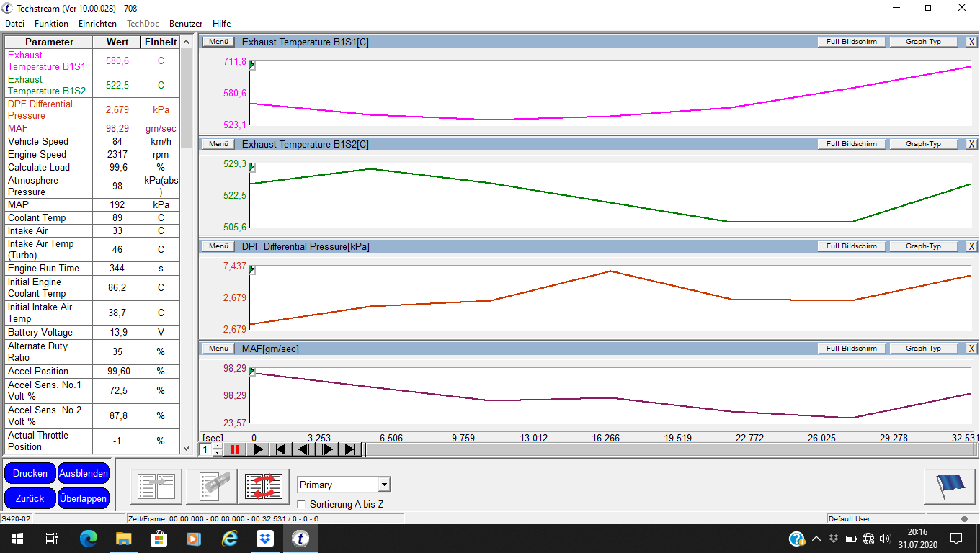Click the Überlappen button
980x553 pixels.
point(84,498)
